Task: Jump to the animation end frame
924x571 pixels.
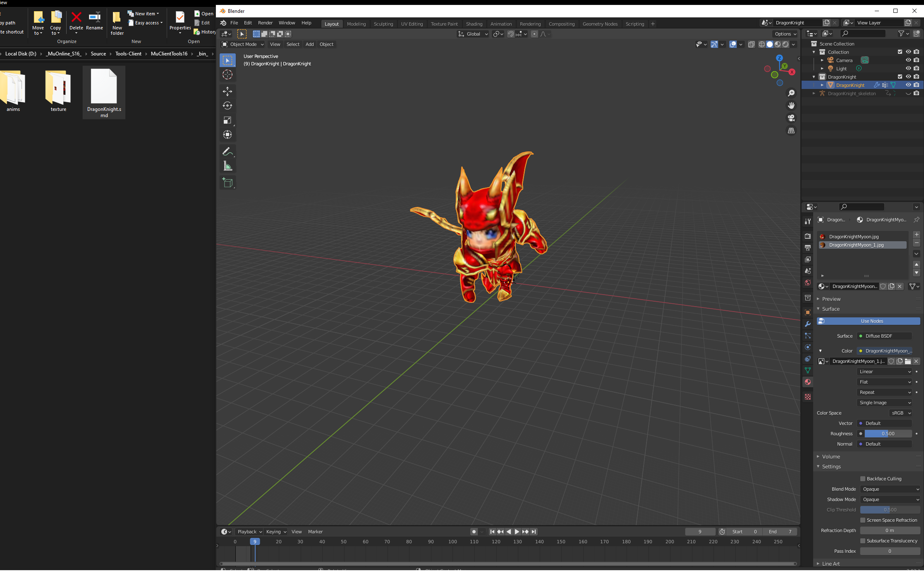Action: point(534,532)
